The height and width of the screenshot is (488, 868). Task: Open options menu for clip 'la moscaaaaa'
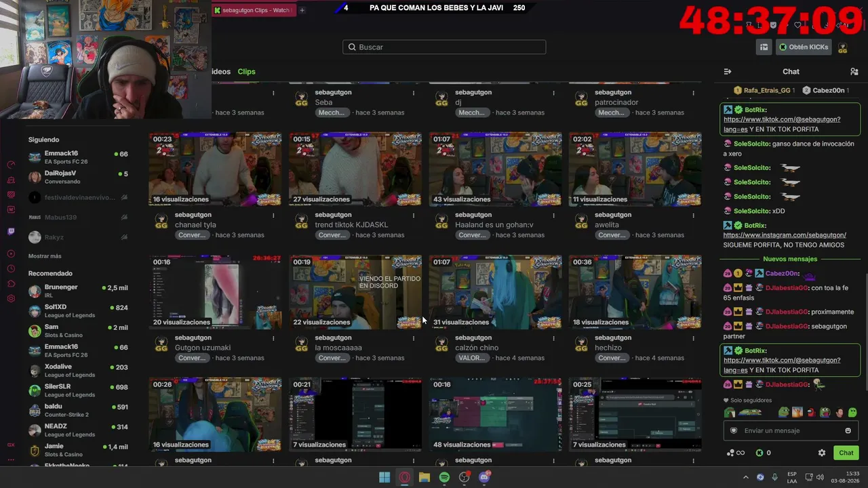[x=414, y=338]
